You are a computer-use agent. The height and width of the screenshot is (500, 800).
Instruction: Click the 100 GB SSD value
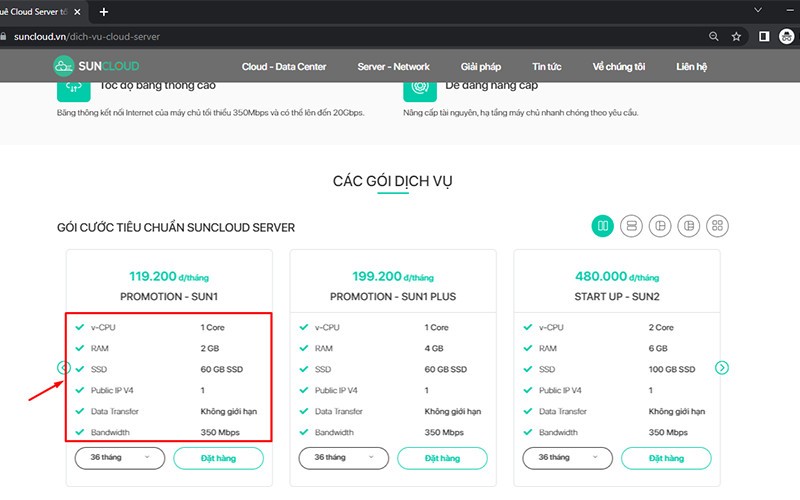pyautogui.click(x=671, y=369)
